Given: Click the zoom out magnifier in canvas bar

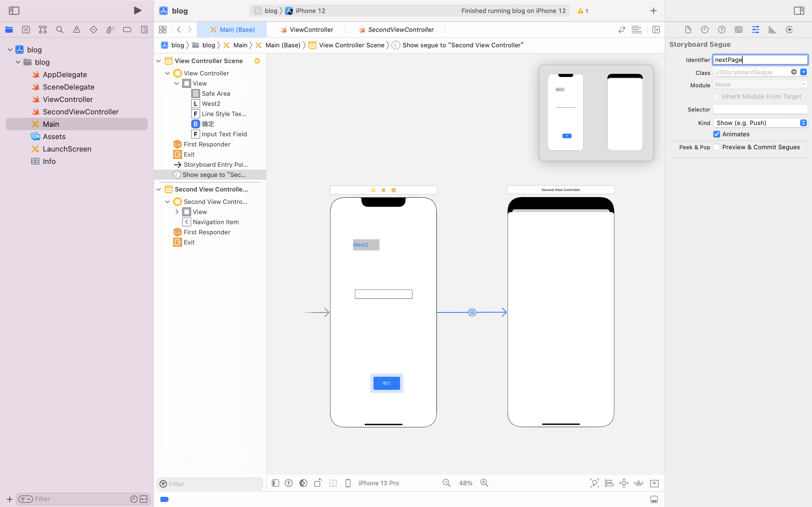Looking at the screenshot, I should [446, 483].
